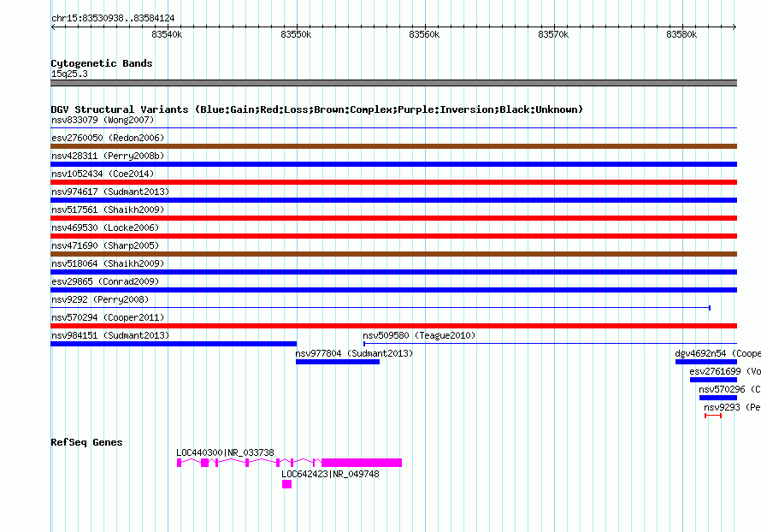Screen dimensions: 761x532
Task: Select the esv2761699 blue variant bar
Action: [713, 380]
